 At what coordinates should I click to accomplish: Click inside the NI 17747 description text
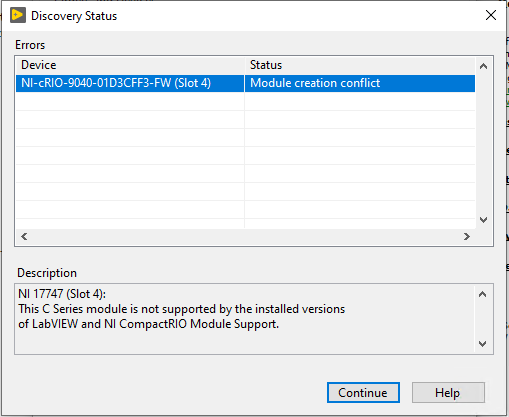(182, 309)
